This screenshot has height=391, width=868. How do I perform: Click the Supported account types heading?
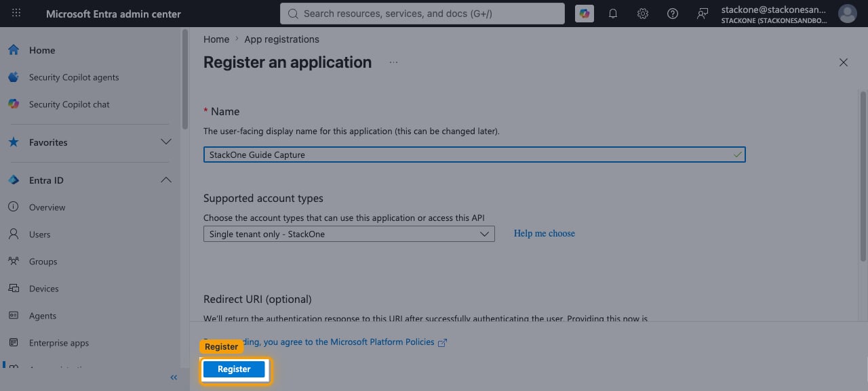(x=263, y=199)
